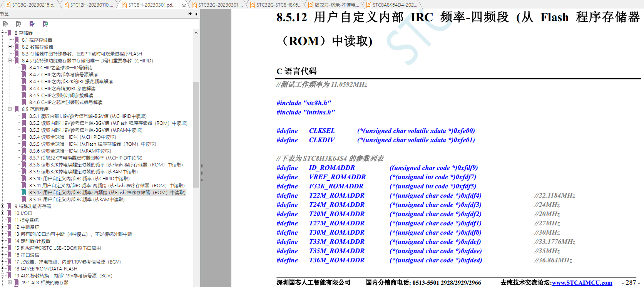Expand the 9 特殊功能寄存器 node

[3, 206]
